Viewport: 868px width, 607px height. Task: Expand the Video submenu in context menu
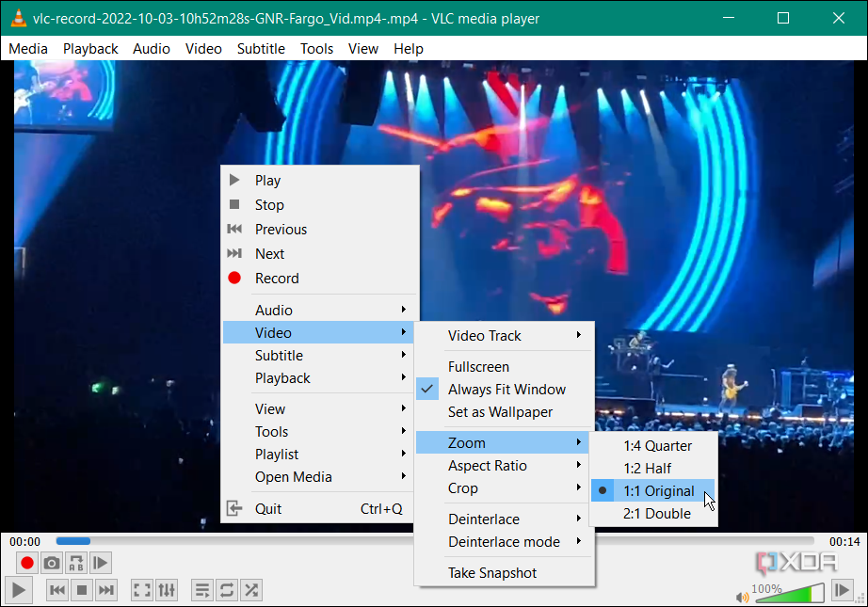[319, 332]
